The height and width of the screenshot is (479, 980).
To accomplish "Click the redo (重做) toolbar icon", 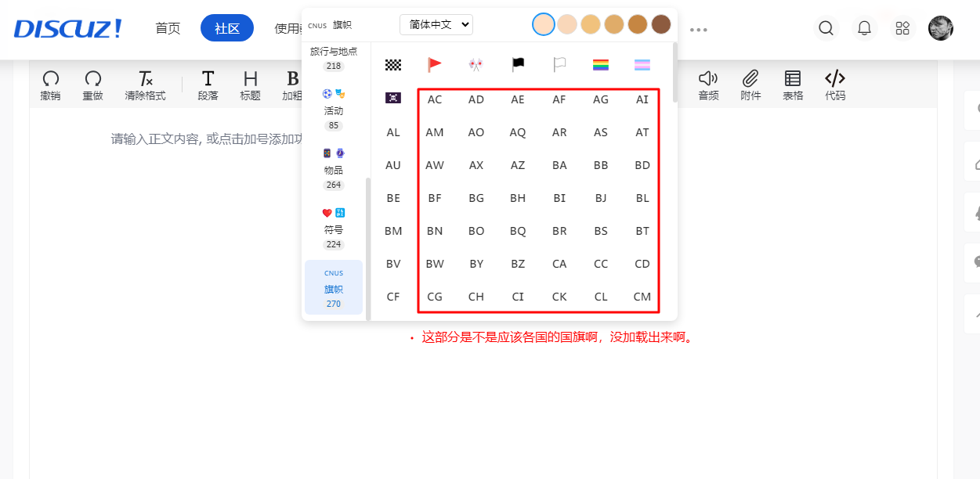I will 92,85.
